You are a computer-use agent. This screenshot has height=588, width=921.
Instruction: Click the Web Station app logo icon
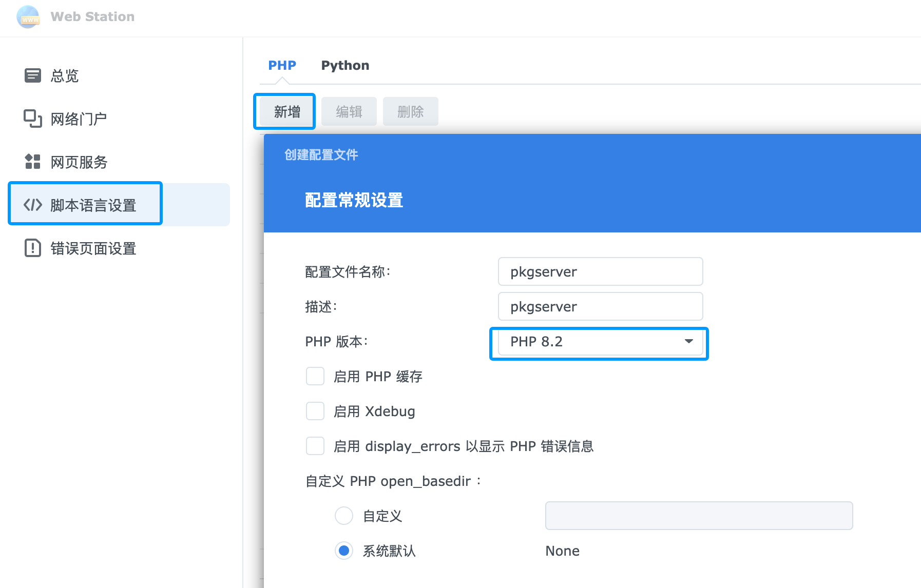(x=28, y=17)
